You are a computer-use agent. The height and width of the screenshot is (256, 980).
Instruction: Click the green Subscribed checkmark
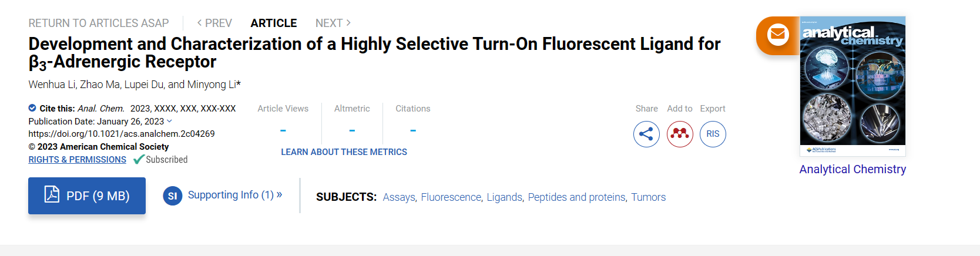[x=139, y=160]
